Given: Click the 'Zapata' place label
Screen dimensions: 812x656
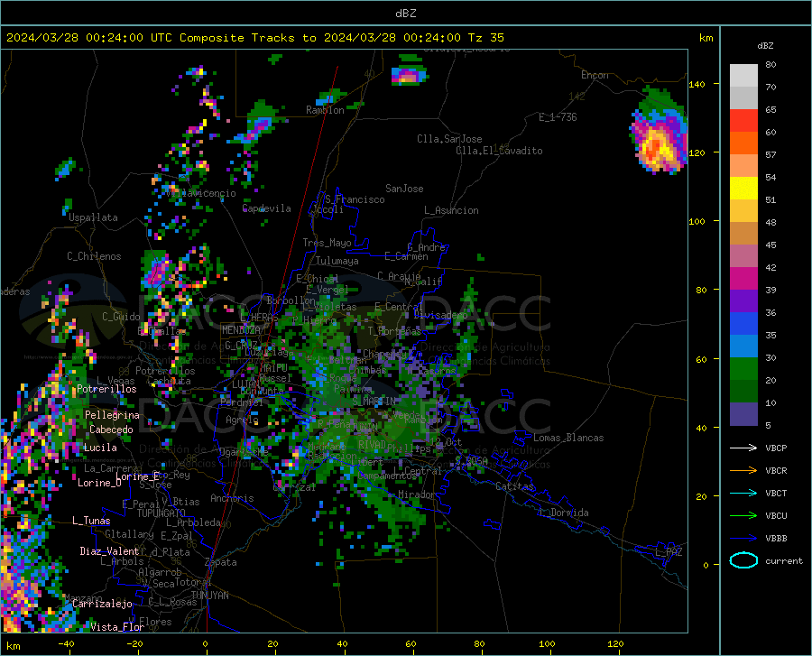Looking at the screenshot, I should (x=221, y=562).
